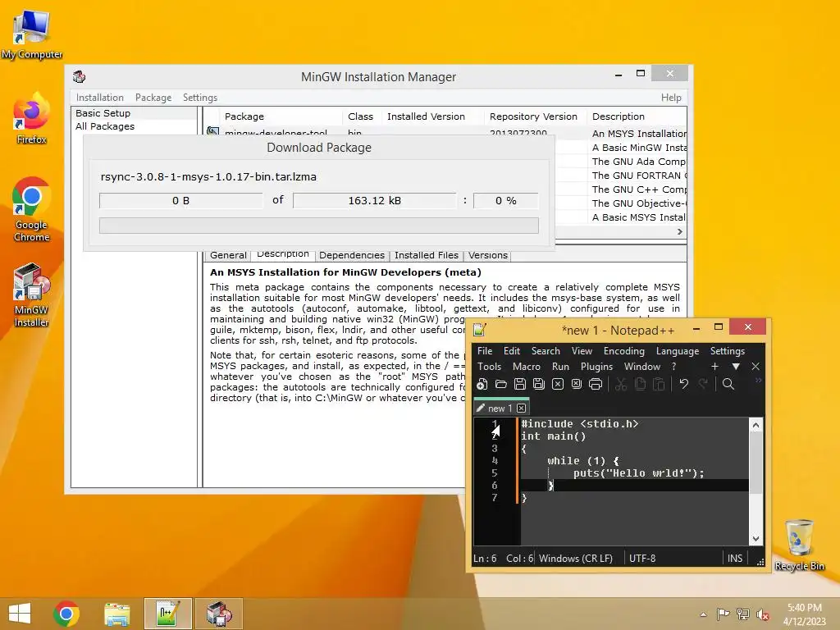Click the Redo arrow in Notepad++ toolbar
840x630 pixels.
click(703, 384)
